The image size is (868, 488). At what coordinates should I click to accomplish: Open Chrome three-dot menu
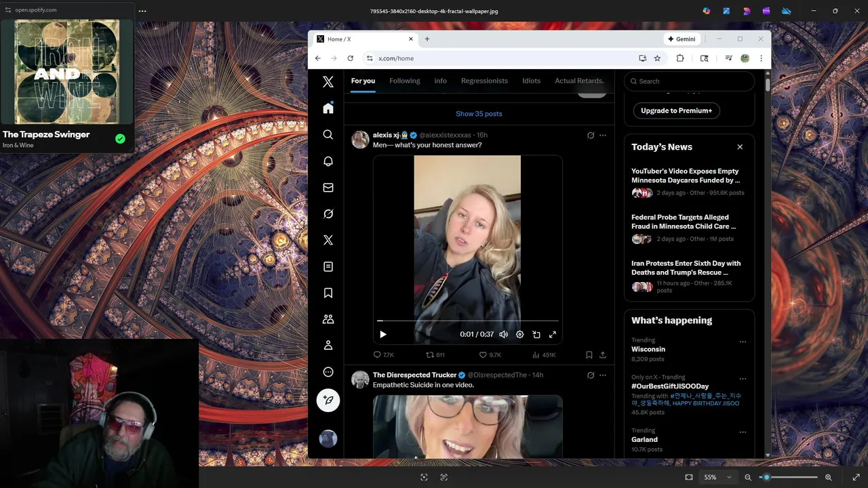pos(761,58)
